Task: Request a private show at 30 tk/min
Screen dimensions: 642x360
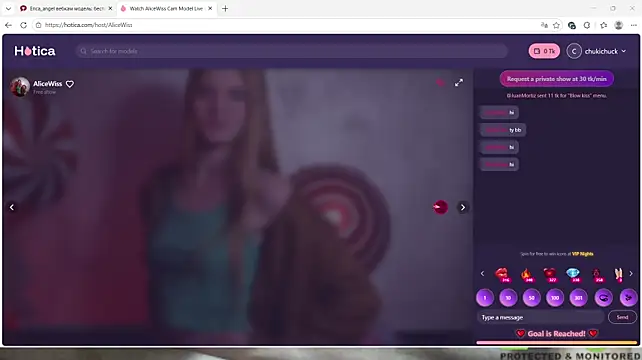Action: coord(556,79)
